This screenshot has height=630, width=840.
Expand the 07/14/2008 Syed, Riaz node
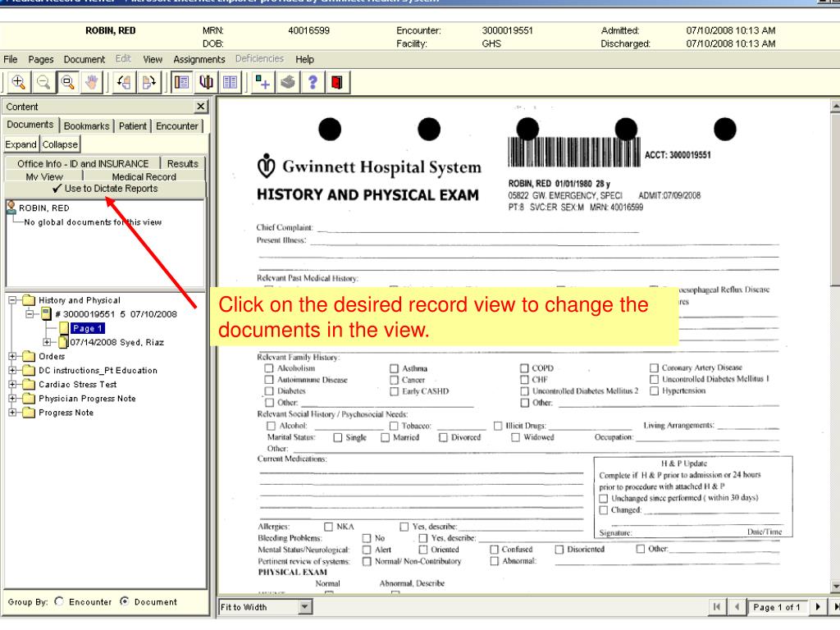pos(47,342)
